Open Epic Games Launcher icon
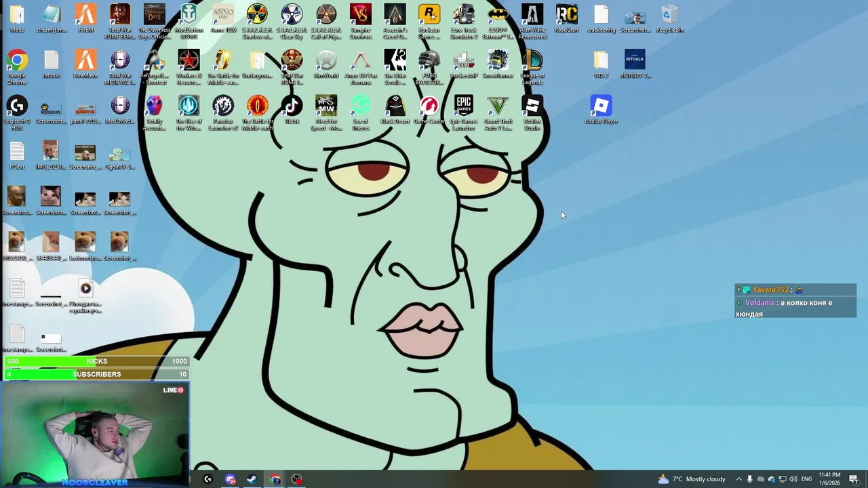This screenshot has width=868, height=488. click(x=464, y=113)
